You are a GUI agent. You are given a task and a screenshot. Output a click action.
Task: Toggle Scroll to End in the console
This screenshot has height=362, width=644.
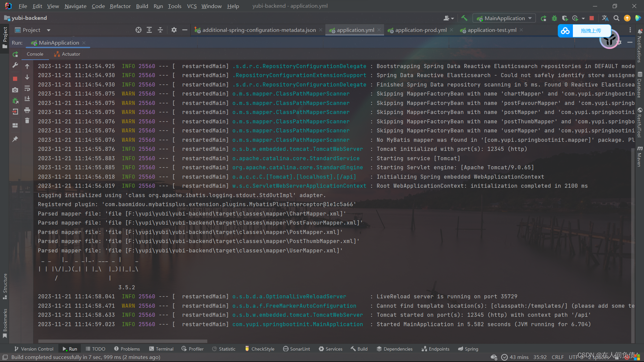click(27, 99)
